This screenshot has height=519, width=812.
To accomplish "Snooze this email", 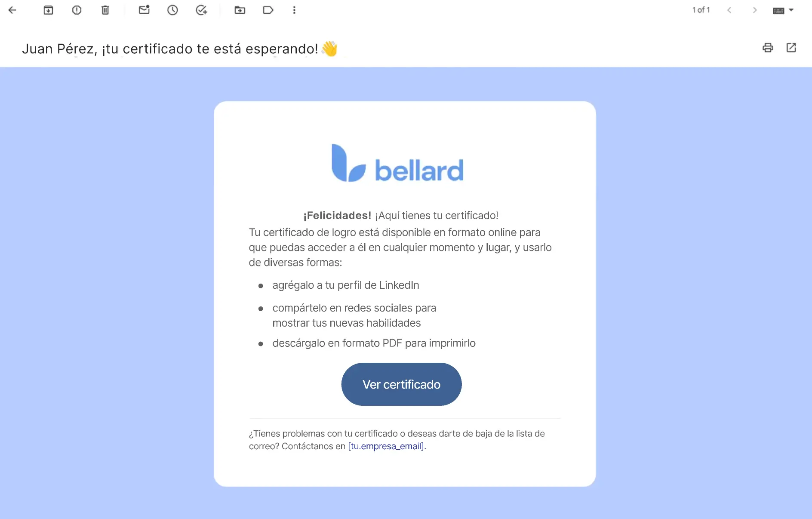I will [x=172, y=10].
